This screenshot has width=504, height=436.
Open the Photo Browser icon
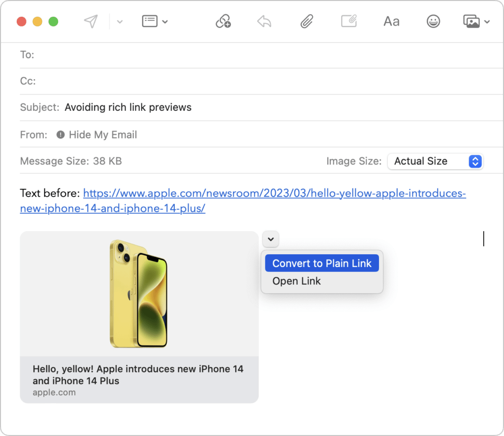[472, 21]
